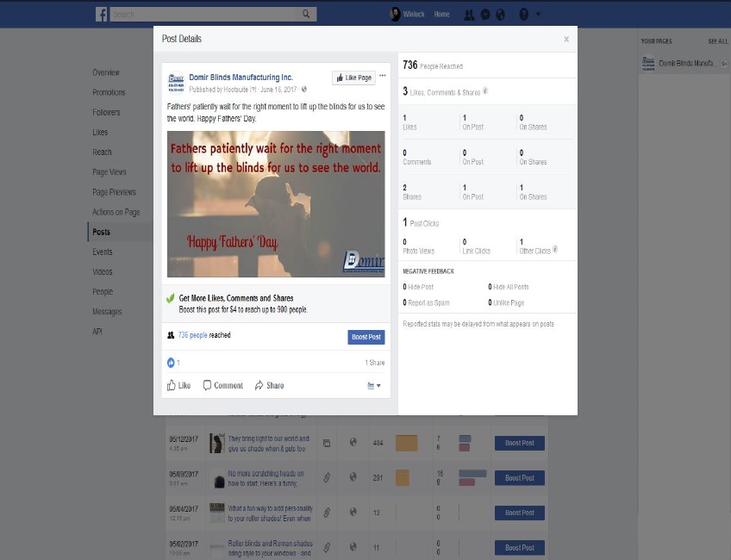Open the Friend Requests icon

coord(468,15)
